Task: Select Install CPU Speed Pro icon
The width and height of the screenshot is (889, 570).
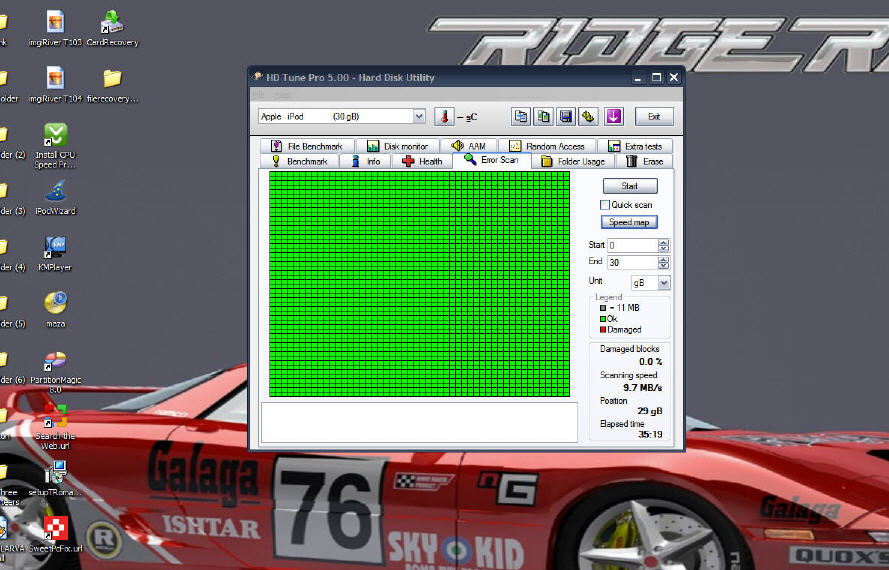Action: coord(55,146)
